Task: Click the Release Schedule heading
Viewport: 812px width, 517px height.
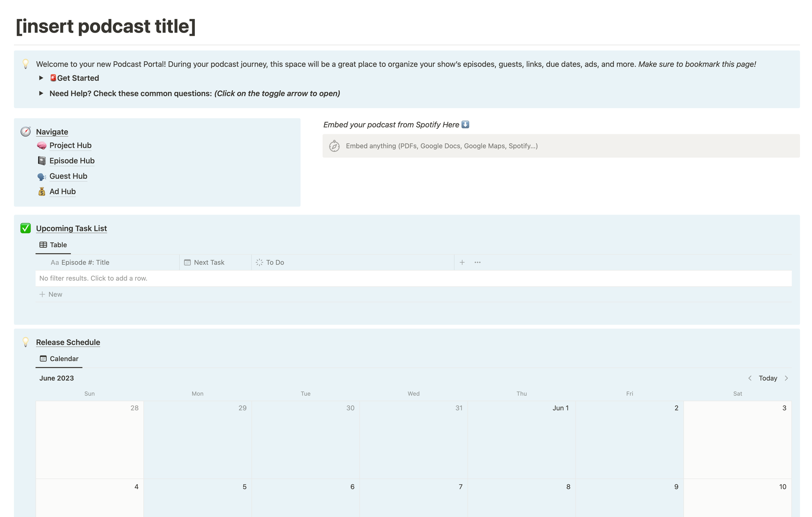Action: pos(68,342)
